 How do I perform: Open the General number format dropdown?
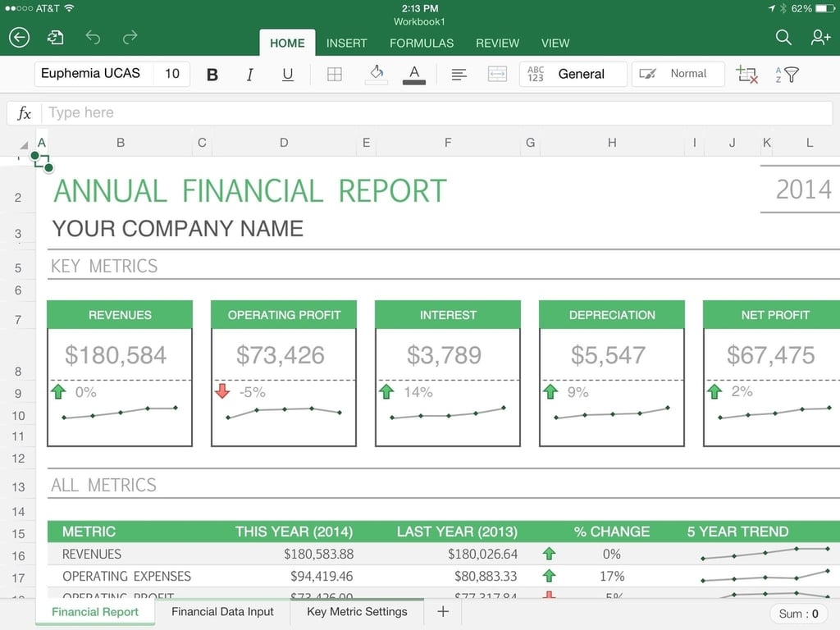[573, 74]
